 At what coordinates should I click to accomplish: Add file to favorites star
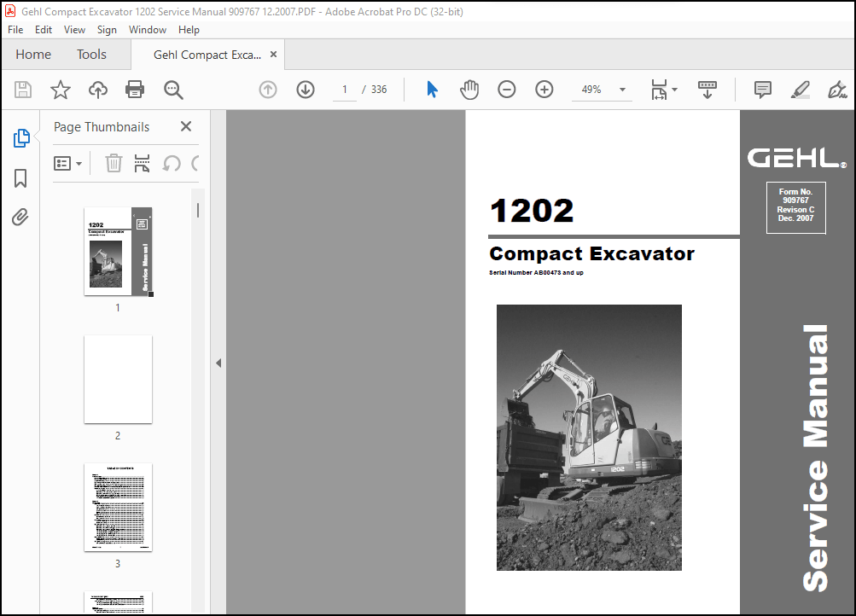click(x=60, y=90)
